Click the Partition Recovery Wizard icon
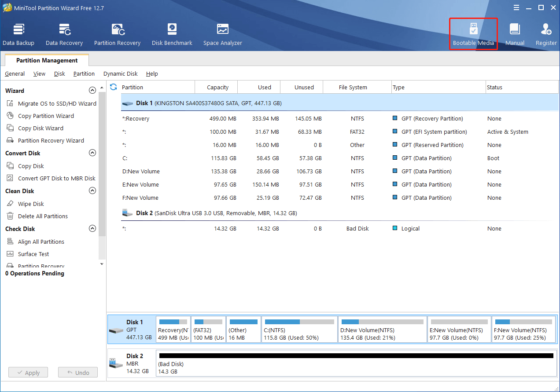The width and height of the screenshot is (560, 392). click(x=10, y=140)
